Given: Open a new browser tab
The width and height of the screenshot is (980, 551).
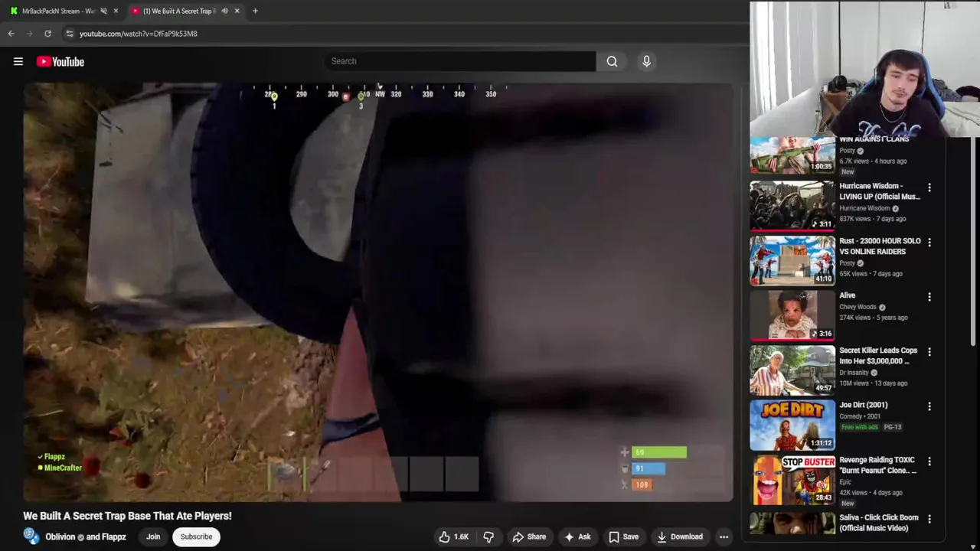Looking at the screenshot, I should coord(255,11).
